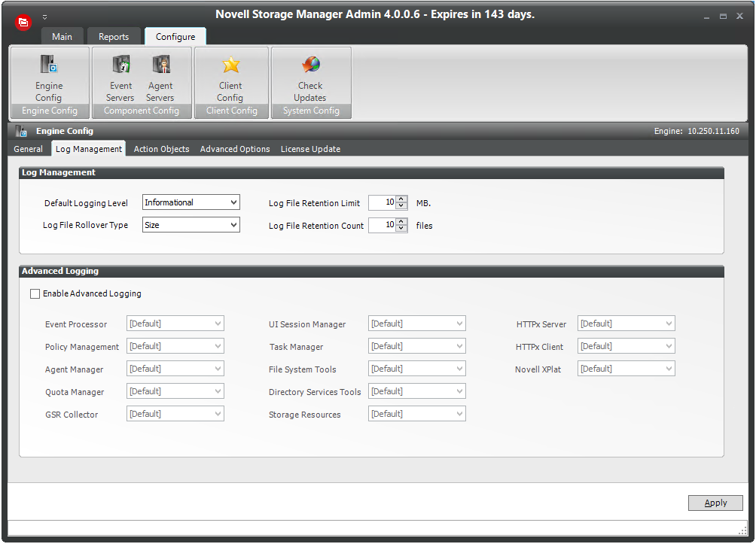Click Check Updates globe icon

tap(311, 65)
